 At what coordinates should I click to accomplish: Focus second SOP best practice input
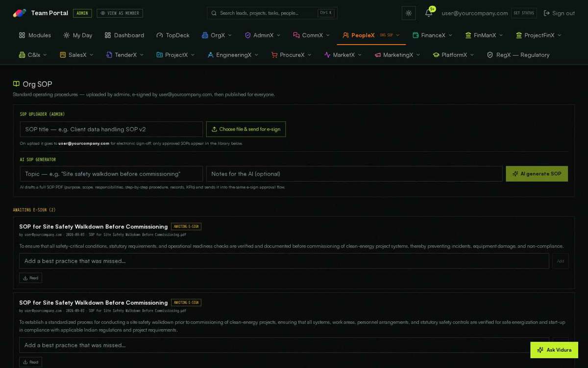284,345
